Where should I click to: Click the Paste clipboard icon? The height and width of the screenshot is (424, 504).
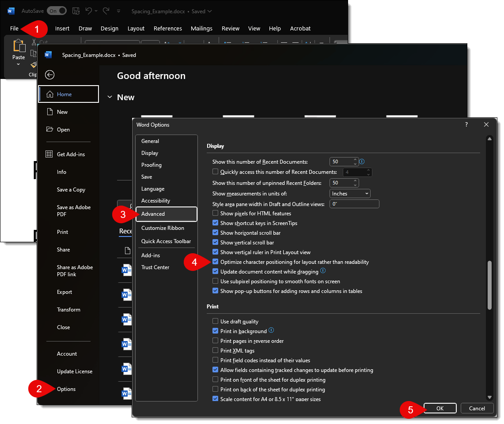[x=19, y=45]
